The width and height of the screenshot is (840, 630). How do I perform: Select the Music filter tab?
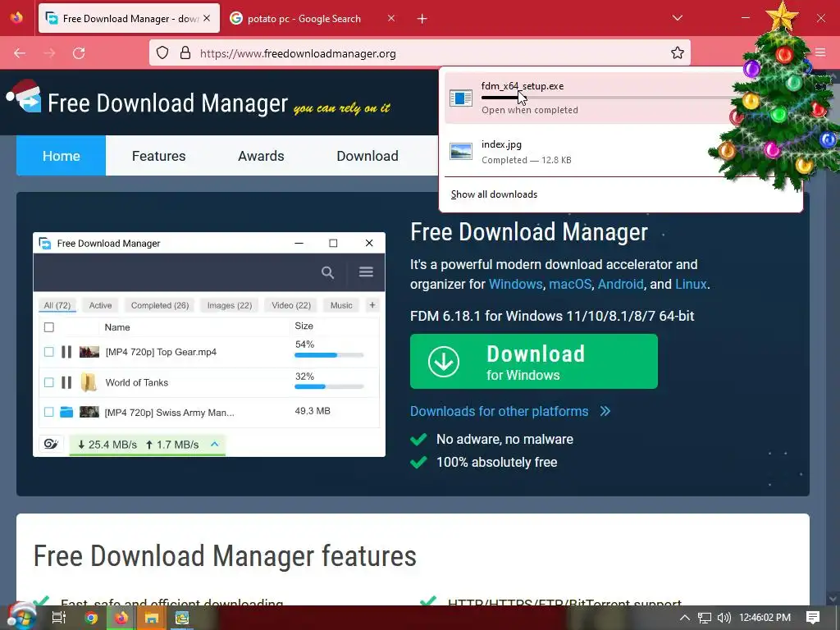341,305
